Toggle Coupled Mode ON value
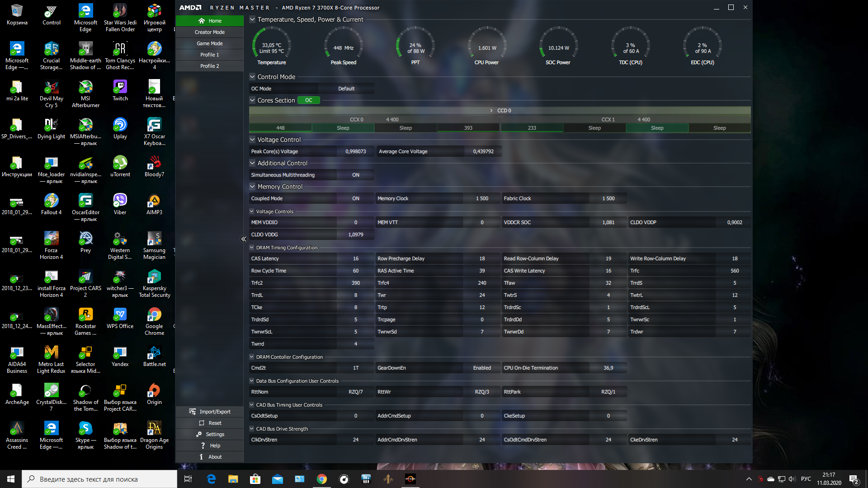The image size is (868, 488). pyautogui.click(x=355, y=198)
